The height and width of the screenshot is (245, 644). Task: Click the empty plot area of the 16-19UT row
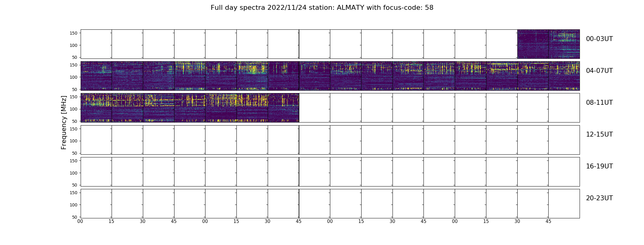[330, 171]
